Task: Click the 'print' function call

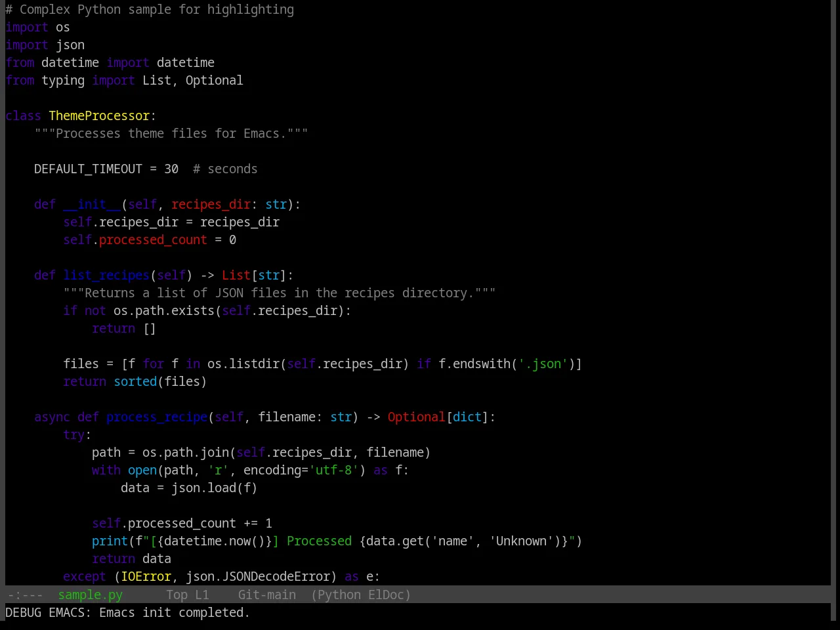Action: pos(110,541)
